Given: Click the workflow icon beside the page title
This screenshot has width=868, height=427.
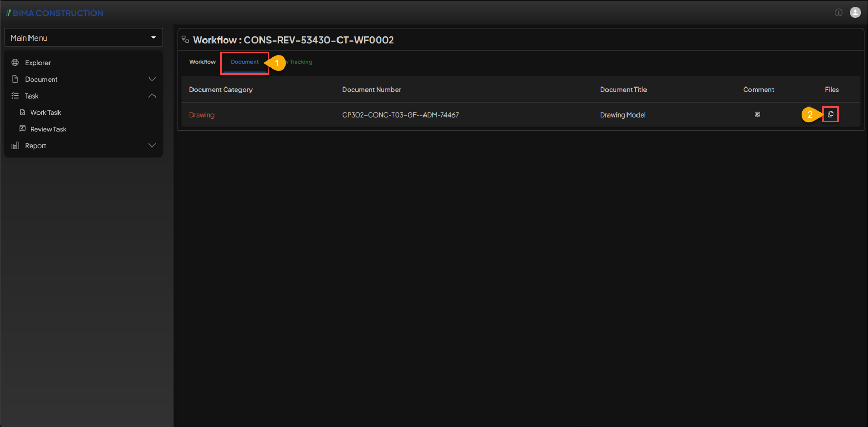Looking at the screenshot, I should coord(186,40).
